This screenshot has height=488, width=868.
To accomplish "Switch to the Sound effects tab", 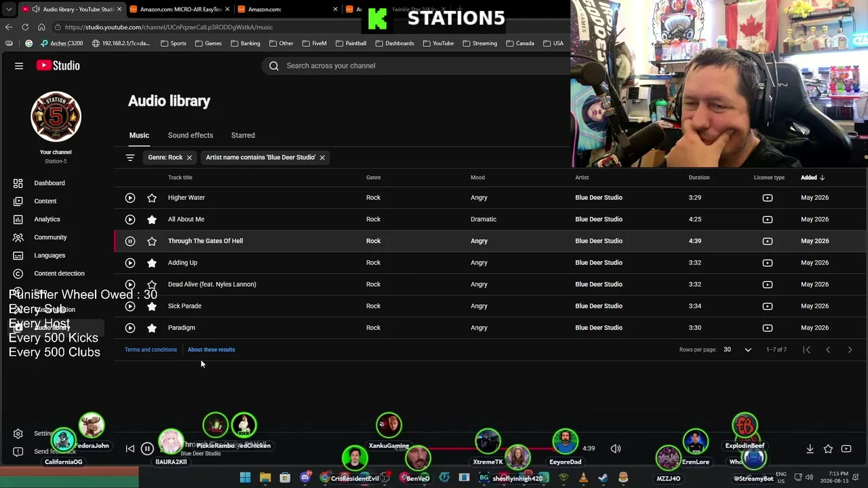I will (x=191, y=136).
